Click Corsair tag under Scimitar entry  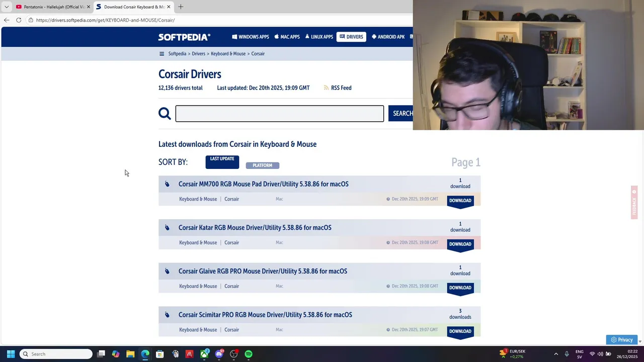click(231, 330)
